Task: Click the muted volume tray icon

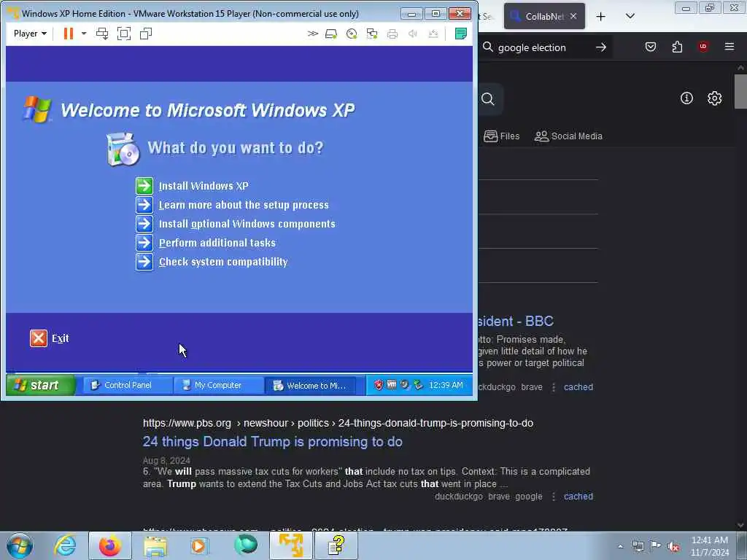Action: click(673, 546)
